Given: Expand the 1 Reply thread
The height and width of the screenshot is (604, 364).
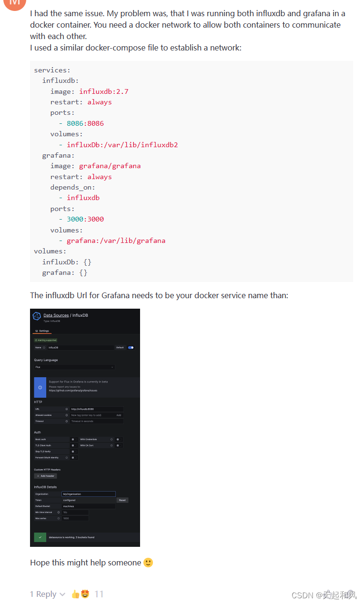Looking at the screenshot, I should [x=48, y=594].
